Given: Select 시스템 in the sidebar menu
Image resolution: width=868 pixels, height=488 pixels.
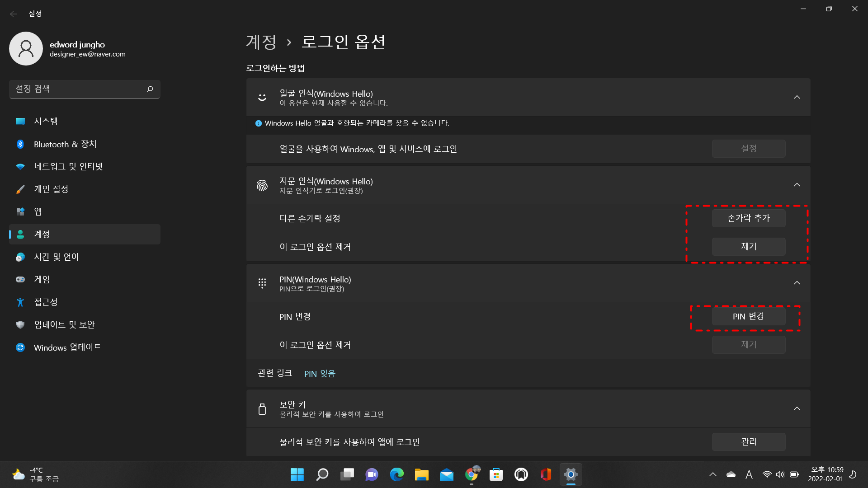Looking at the screenshot, I should pos(46,122).
